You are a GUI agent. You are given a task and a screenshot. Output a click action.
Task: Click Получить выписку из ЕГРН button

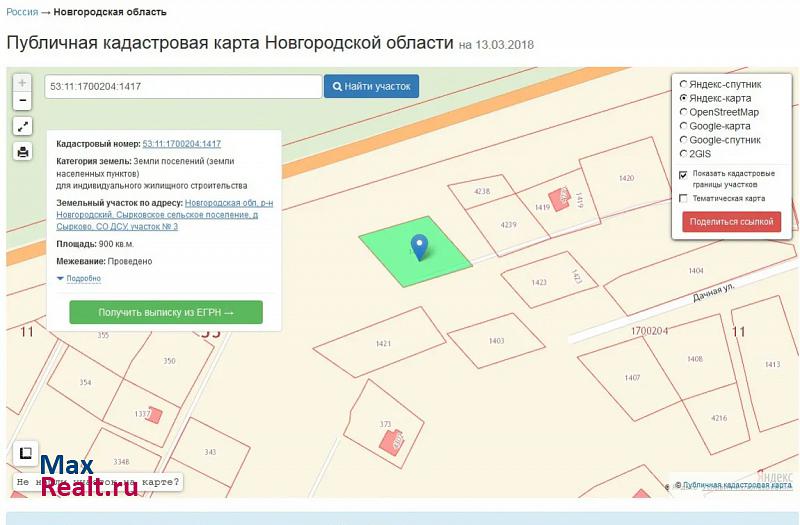[x=166, y=313]
